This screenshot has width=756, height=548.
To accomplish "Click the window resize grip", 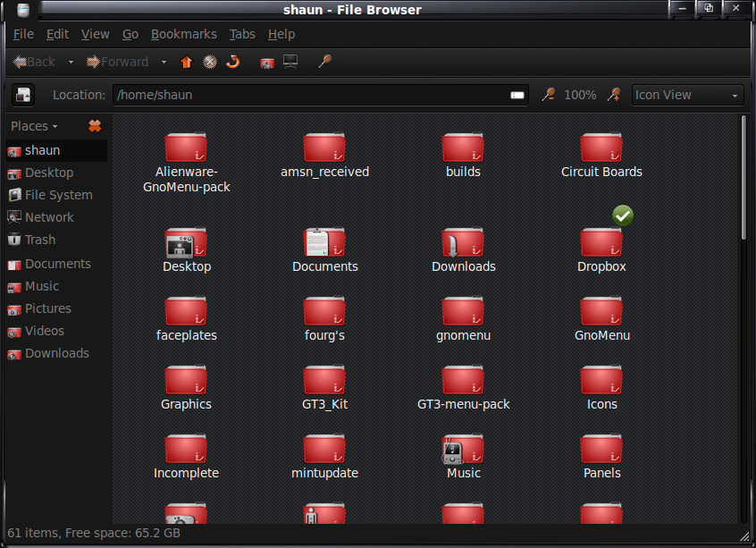I will click(x=745, y=536).
